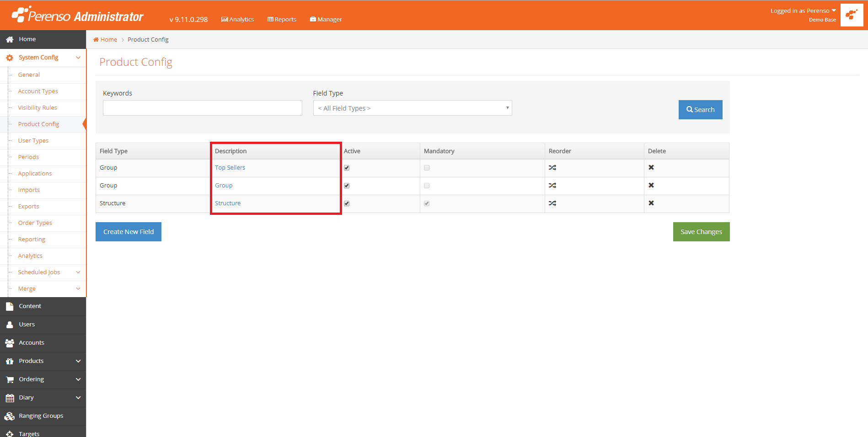Image resolution: width=868 pixels, height=437 pixels.
Task: Click the Home house icon in sidebar
Action: pyautogui.click(x=10, y=40)
